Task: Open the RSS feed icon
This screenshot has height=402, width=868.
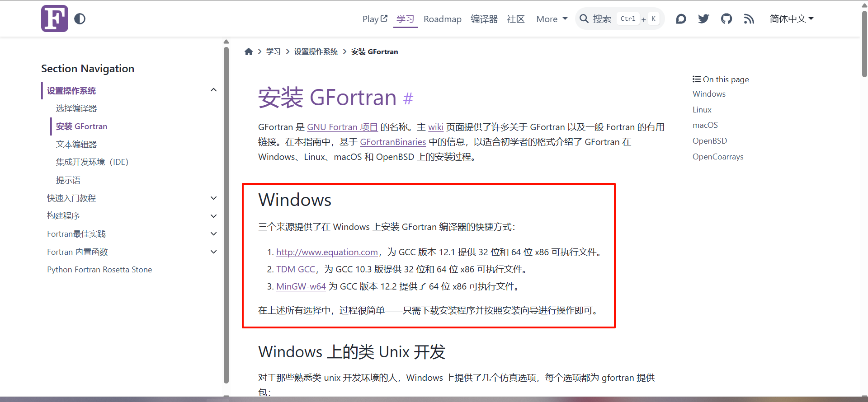Action: pyautogui.click(x=749, y=19)
